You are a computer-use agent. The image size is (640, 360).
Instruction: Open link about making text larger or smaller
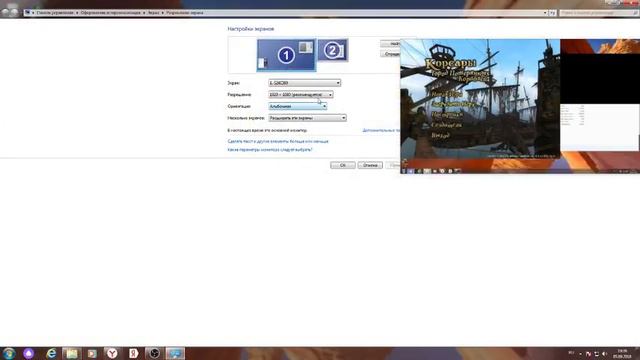click(x=278, y=141)
